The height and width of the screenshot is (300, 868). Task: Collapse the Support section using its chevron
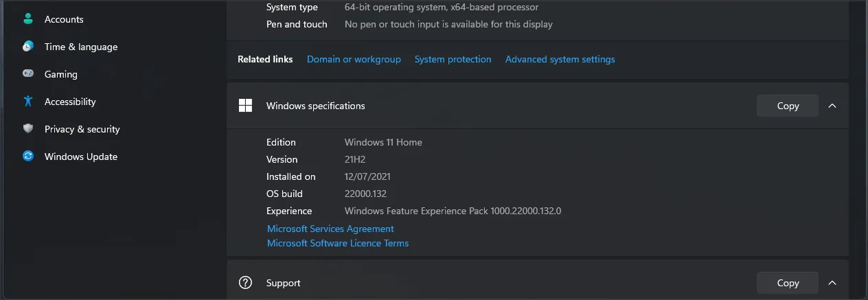point(832,283)
